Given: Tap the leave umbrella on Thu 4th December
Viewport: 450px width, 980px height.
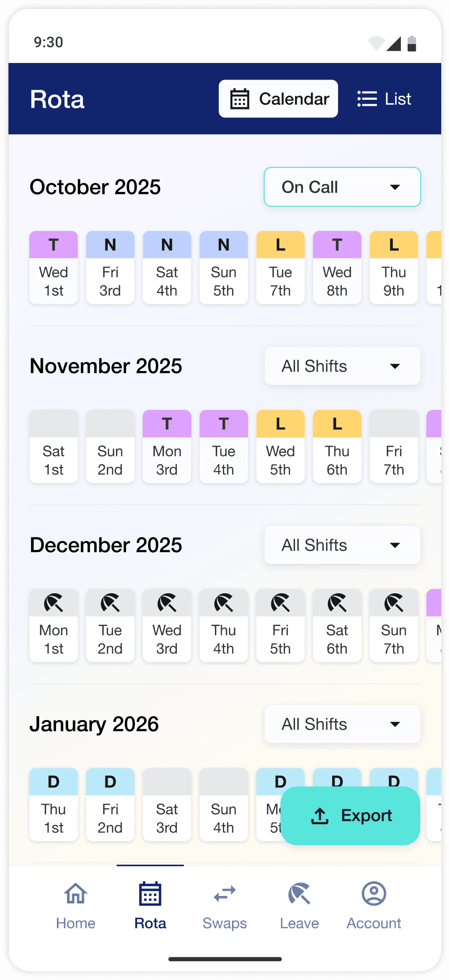Looking at the screenshot, I should pyautogui.click(x=224, y=603).
